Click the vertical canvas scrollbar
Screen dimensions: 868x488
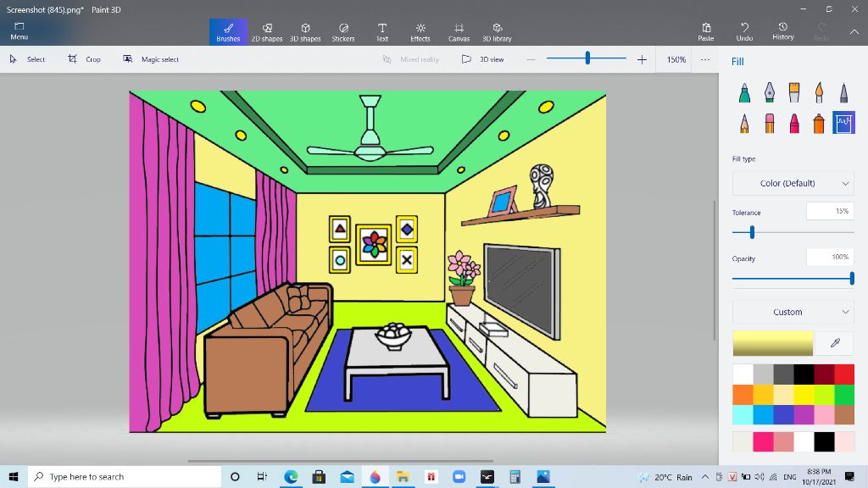coord(714,269)
